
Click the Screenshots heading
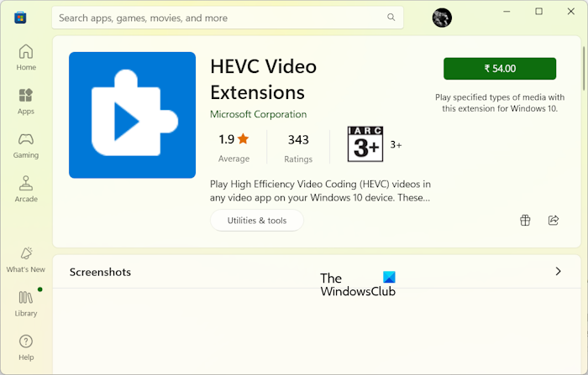point(100,272)
